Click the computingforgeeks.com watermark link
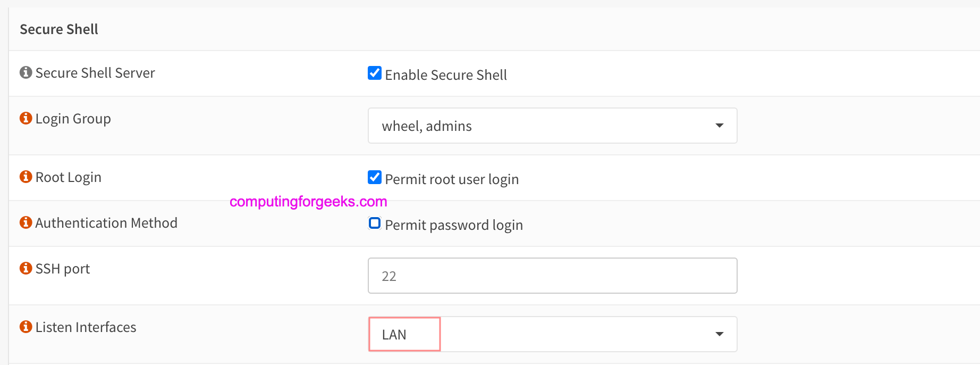Screen dimensions: 980x365 click(307, 201)
